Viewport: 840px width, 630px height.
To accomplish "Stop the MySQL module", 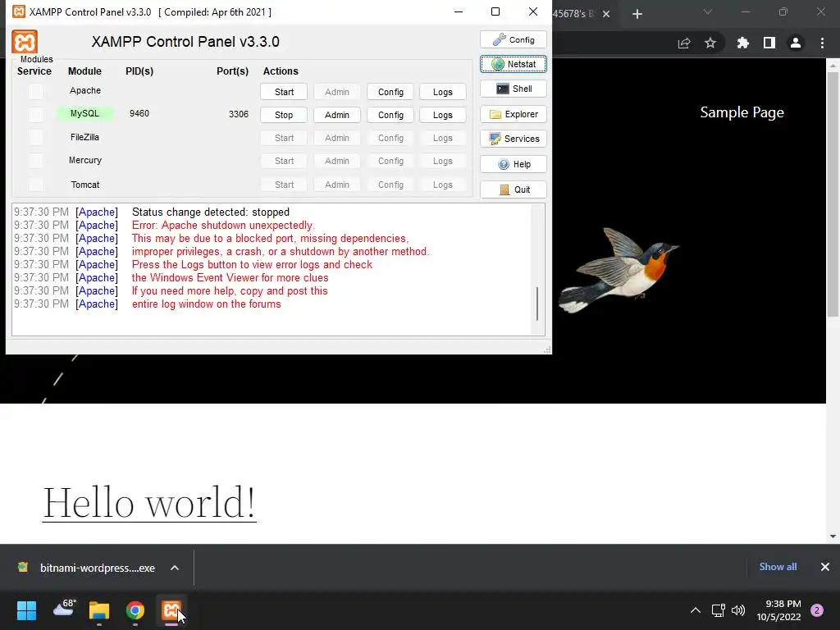I will 284,115.
